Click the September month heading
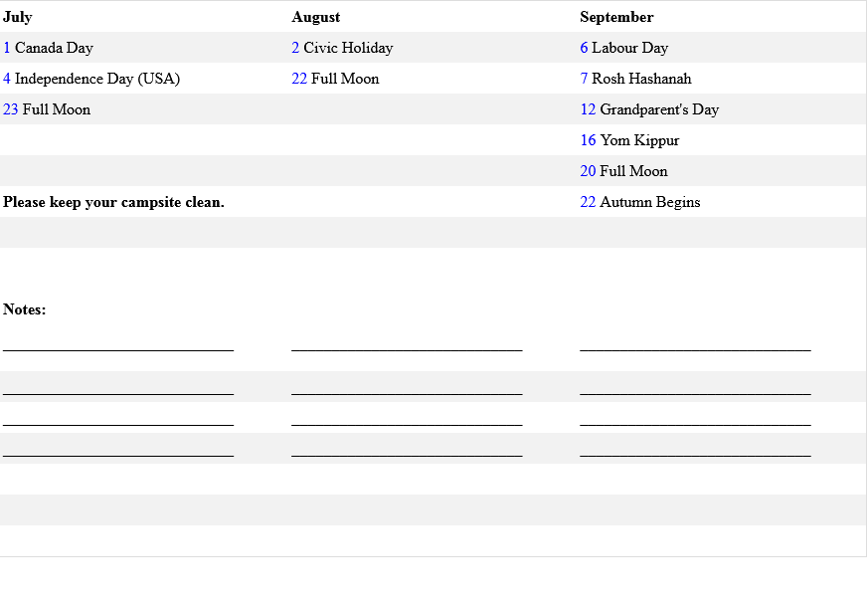Viewport: 868px width, 605px height. pos(616,17)
